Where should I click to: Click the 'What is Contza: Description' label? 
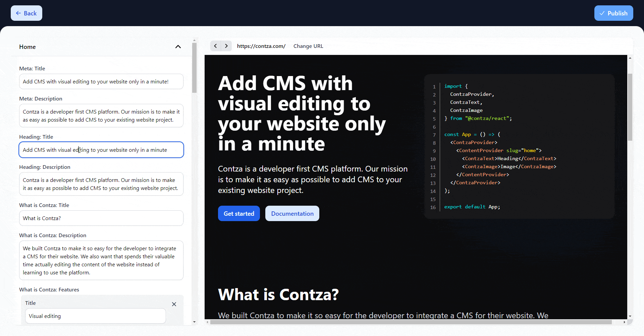[53, 235]
